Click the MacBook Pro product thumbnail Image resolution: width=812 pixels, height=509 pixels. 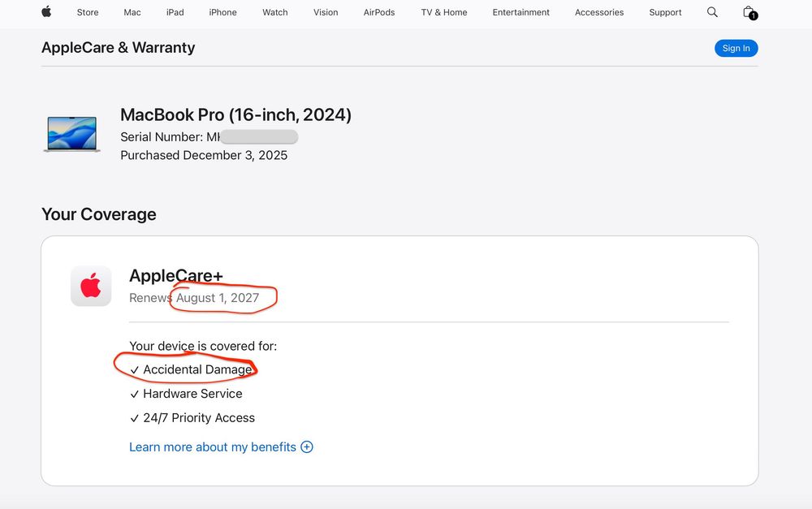pos(72,134)
